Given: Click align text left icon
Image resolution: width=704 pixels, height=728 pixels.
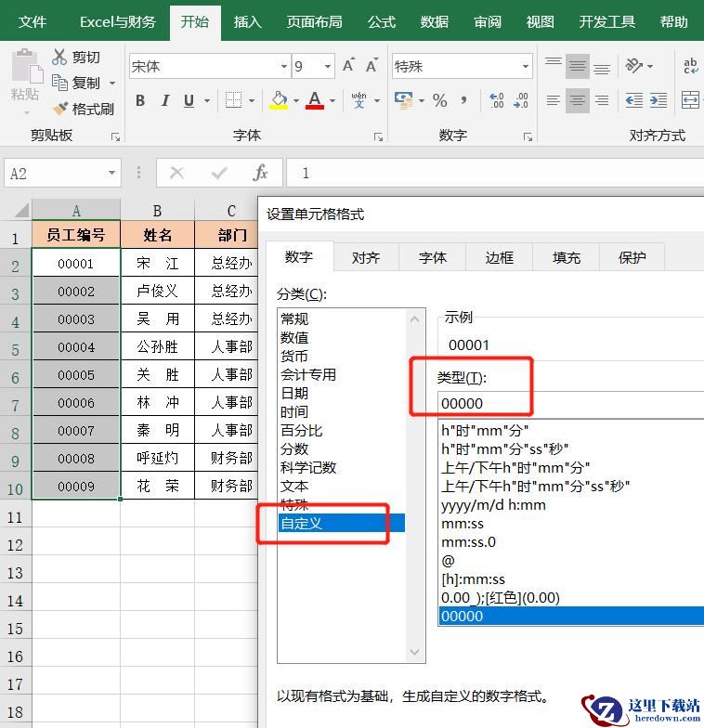Looking at the screenshot, I should point(554,100).
